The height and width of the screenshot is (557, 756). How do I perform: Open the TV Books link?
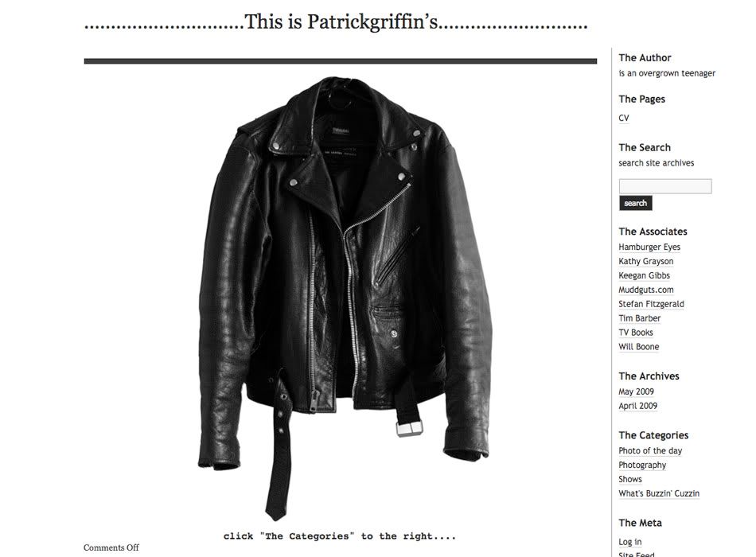pos(636,333)
